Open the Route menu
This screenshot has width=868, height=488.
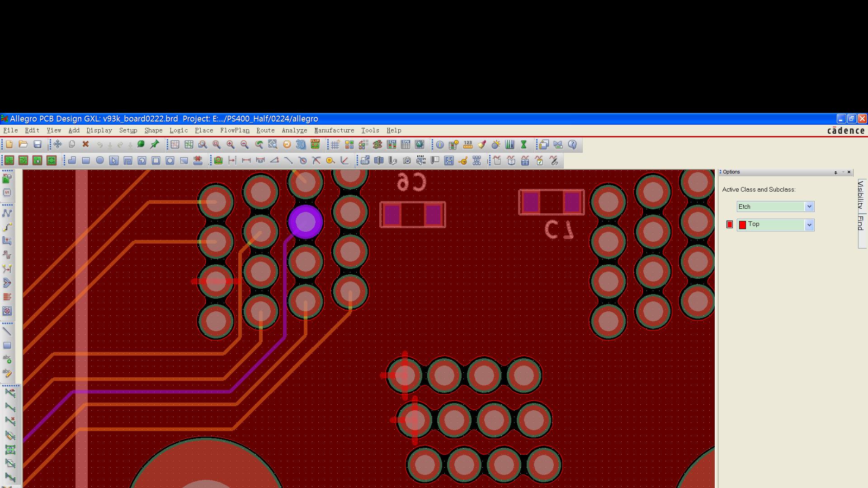(265, 130)
